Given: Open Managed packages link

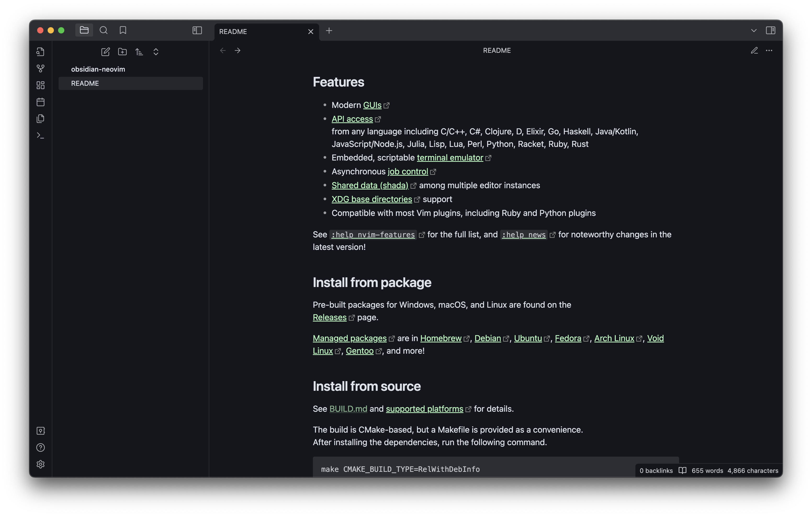Looking at the screenshot, I should [350, 338].
